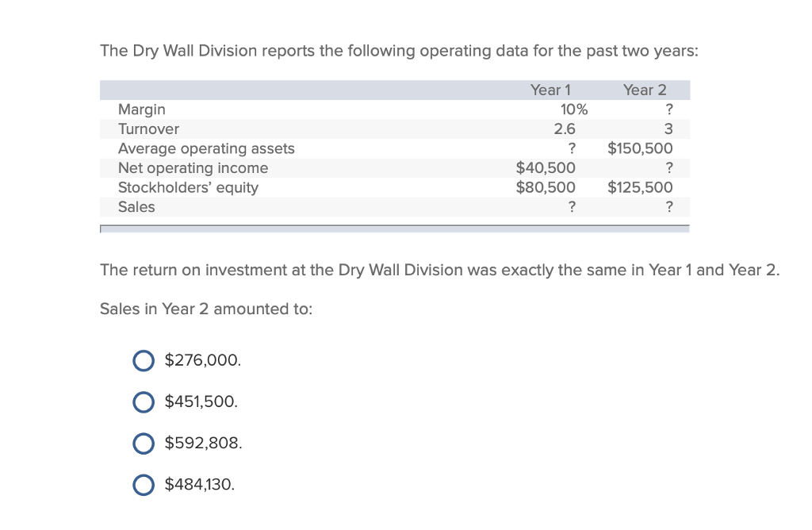Click the horizontal scrollbar below the table
This screenshot has height=530, width=812.
(x=394, y=229)
